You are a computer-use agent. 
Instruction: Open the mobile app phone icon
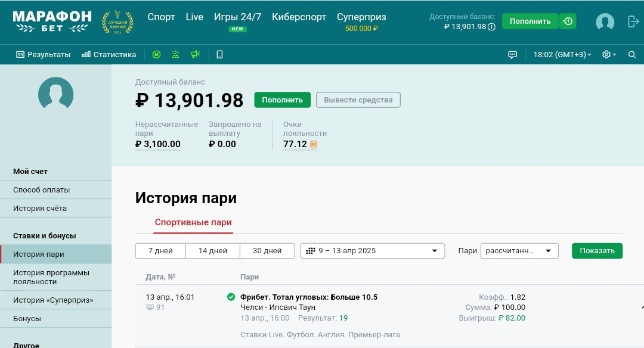tap(219, 55)
